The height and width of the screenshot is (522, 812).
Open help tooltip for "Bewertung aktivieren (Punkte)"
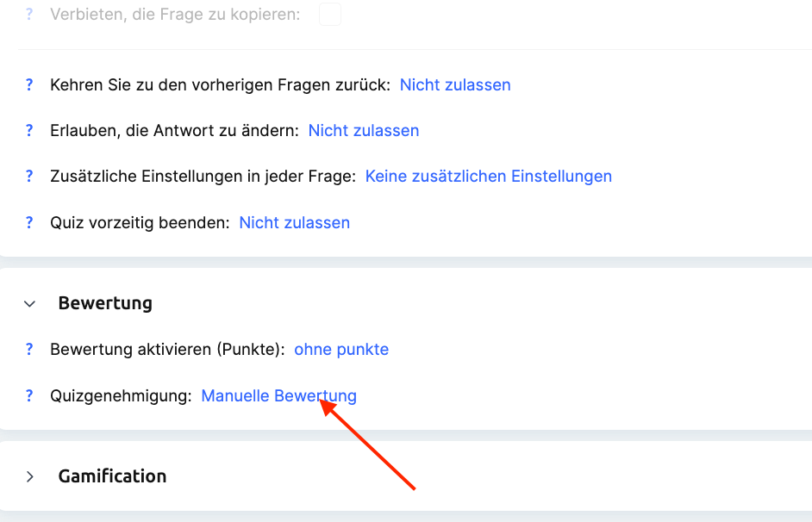29,350
